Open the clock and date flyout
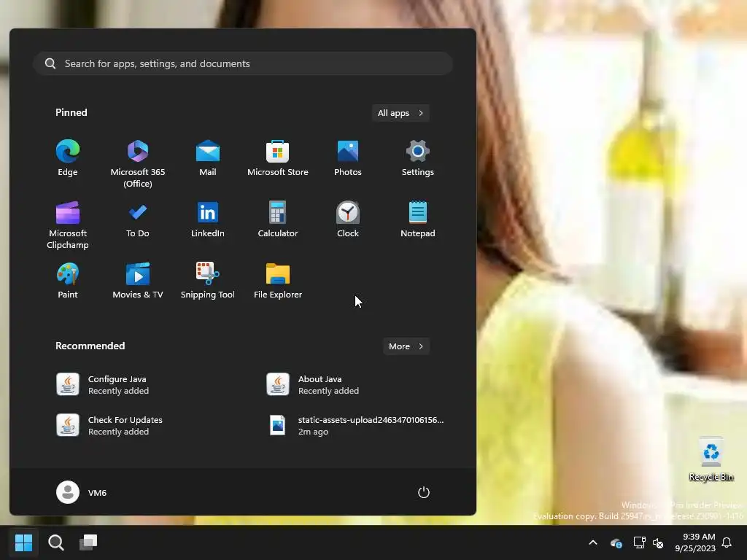 pyautogui.click(x=695, y=542)
